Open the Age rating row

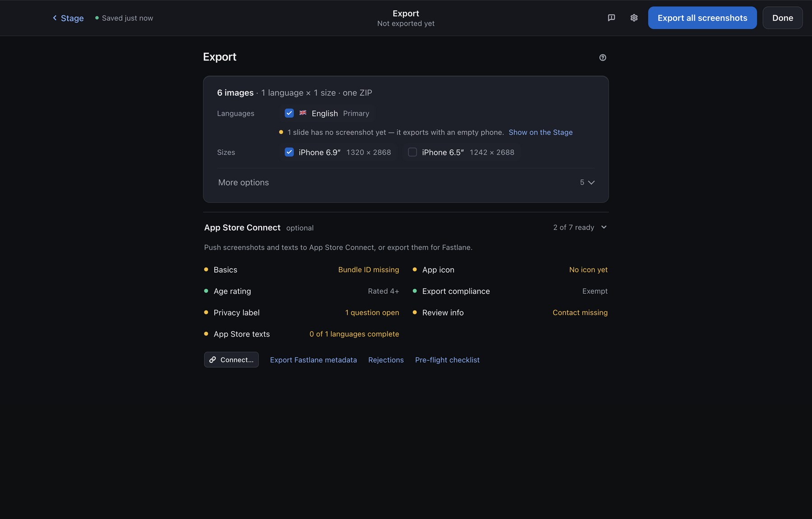301,291
